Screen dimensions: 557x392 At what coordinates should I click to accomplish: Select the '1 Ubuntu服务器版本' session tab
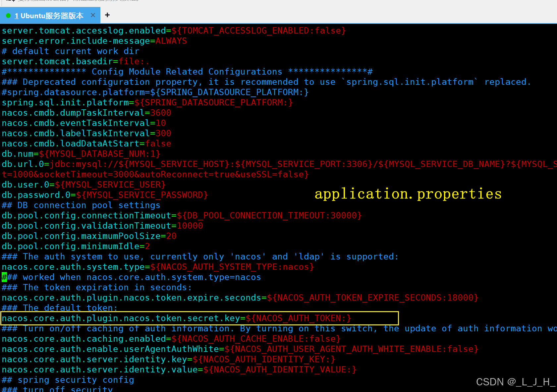50,16
